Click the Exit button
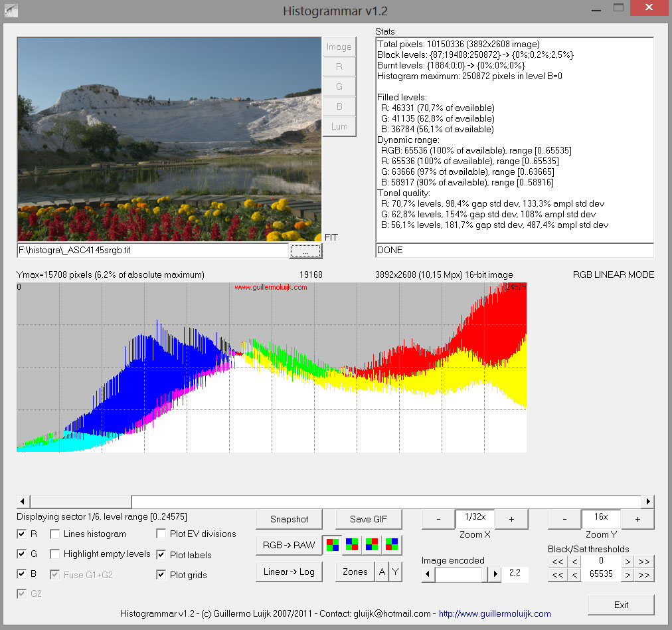The image size is (672, 630). (621, 605)
